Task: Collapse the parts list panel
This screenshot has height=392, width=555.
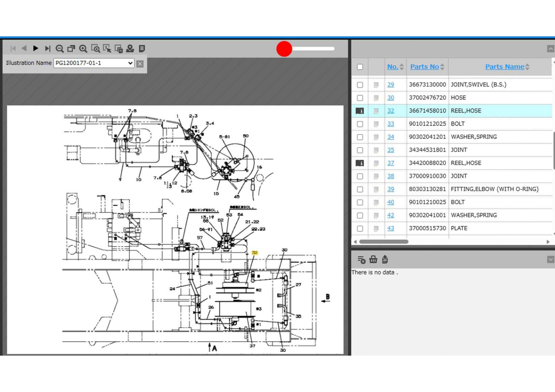Action: point(550,49)
